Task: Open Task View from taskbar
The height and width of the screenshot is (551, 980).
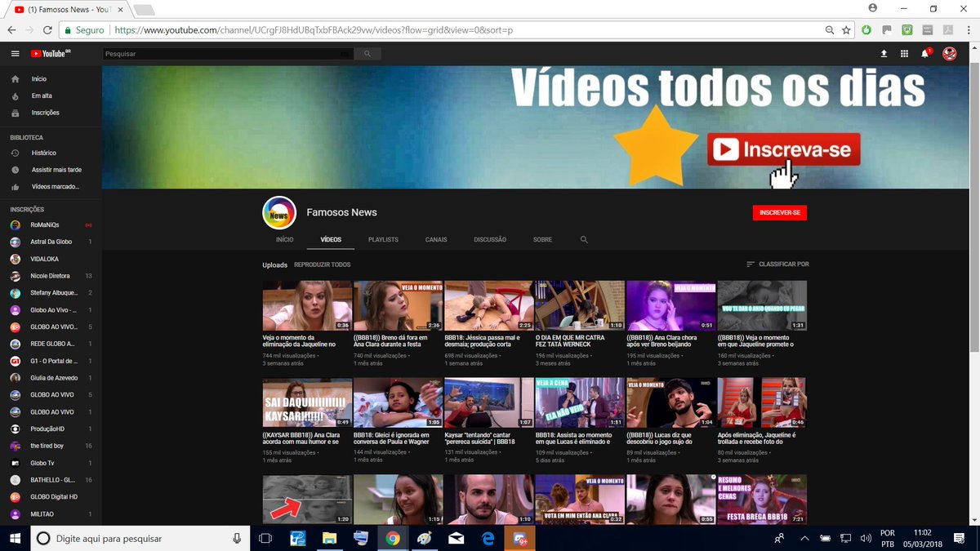Action: 265,538
